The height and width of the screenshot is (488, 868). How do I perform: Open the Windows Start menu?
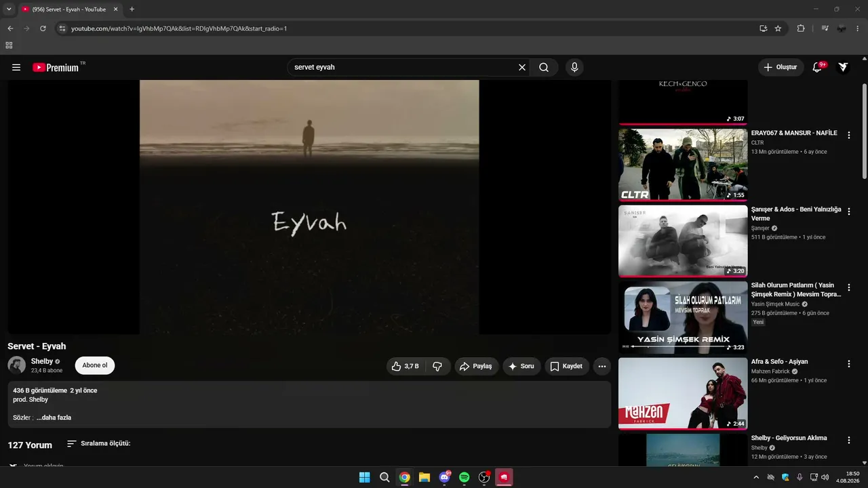coord(365,477)
